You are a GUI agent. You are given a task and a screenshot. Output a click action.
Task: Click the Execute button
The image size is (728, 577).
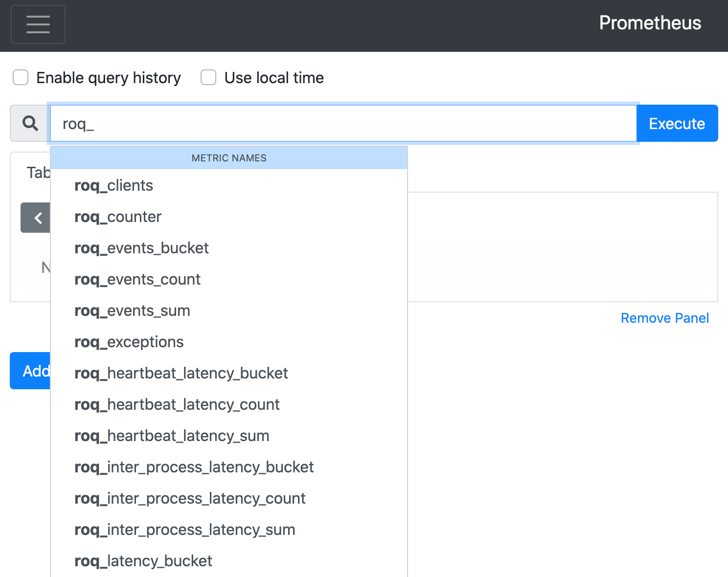pyautogui.click(x=677, y=123)
